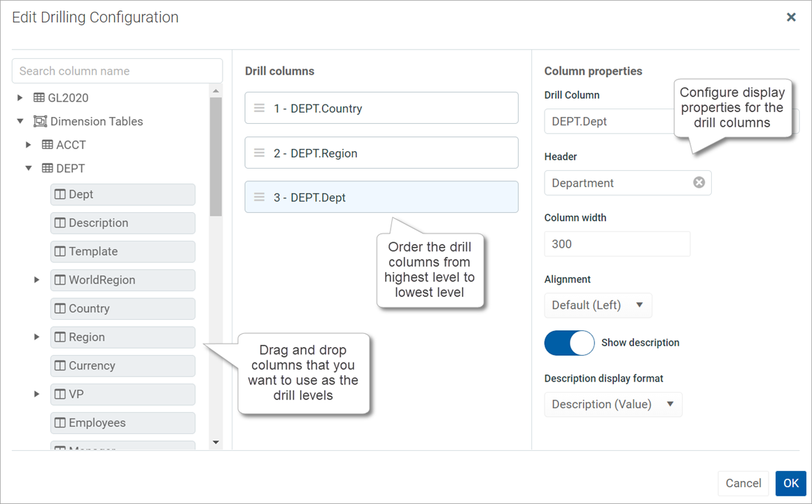
Task: Click the Dimension Tables group icon
Action: click(x=41, y=121)
